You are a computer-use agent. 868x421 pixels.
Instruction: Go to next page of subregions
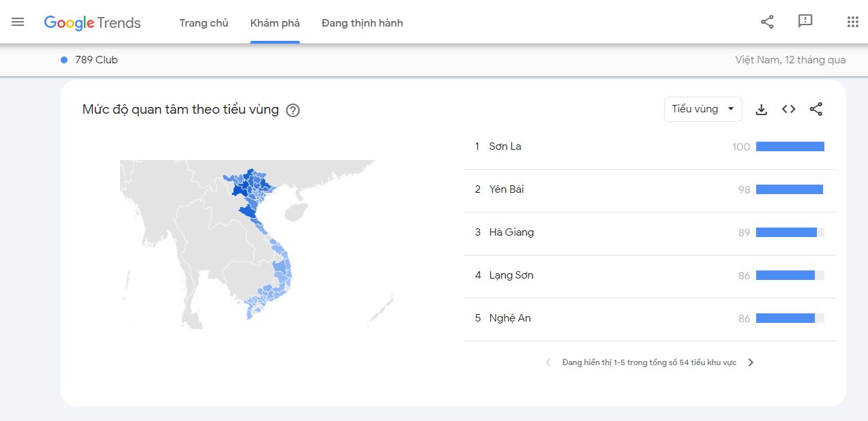pos(751,362)
